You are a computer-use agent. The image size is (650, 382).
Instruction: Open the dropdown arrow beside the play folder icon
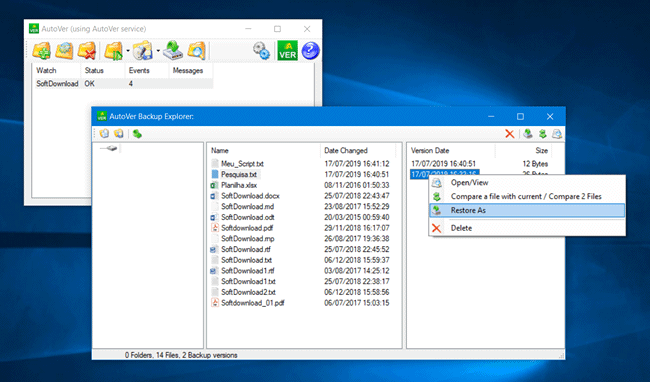[128, 51]
